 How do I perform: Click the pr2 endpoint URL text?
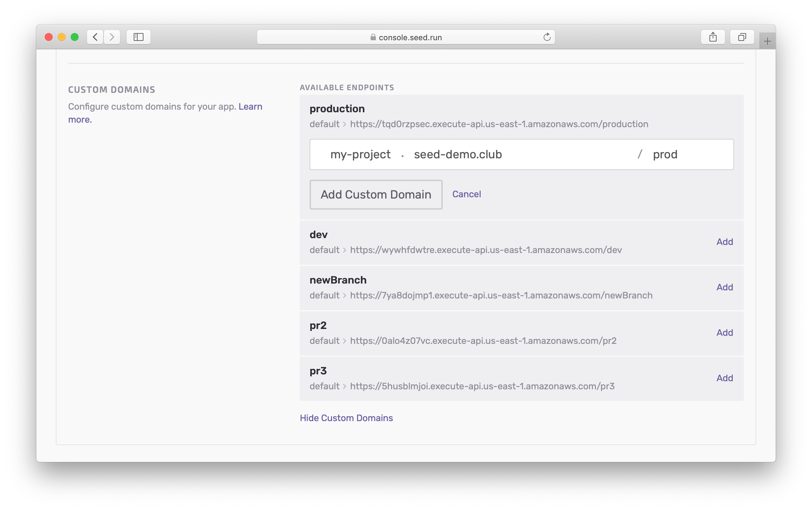tap(483, 341)
